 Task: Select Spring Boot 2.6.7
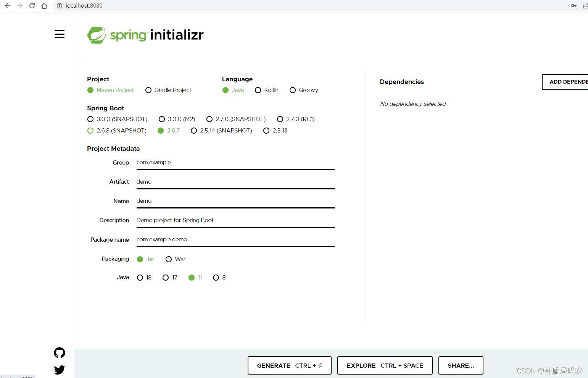click(168, 131)
